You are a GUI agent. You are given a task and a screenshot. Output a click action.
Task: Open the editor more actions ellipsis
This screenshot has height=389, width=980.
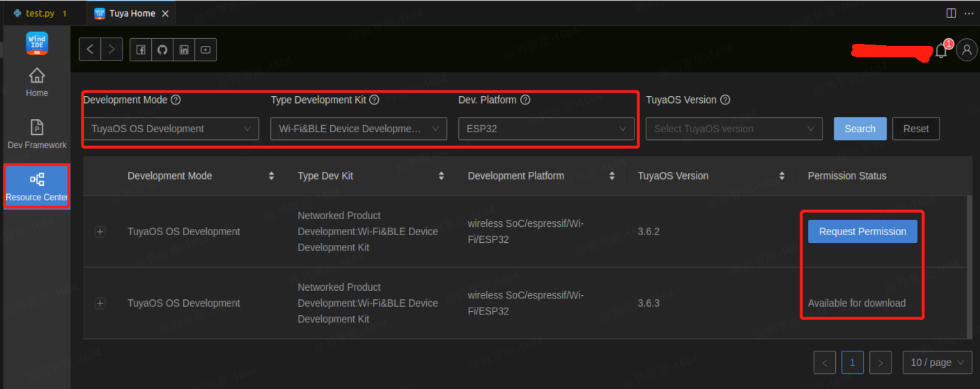969,13
